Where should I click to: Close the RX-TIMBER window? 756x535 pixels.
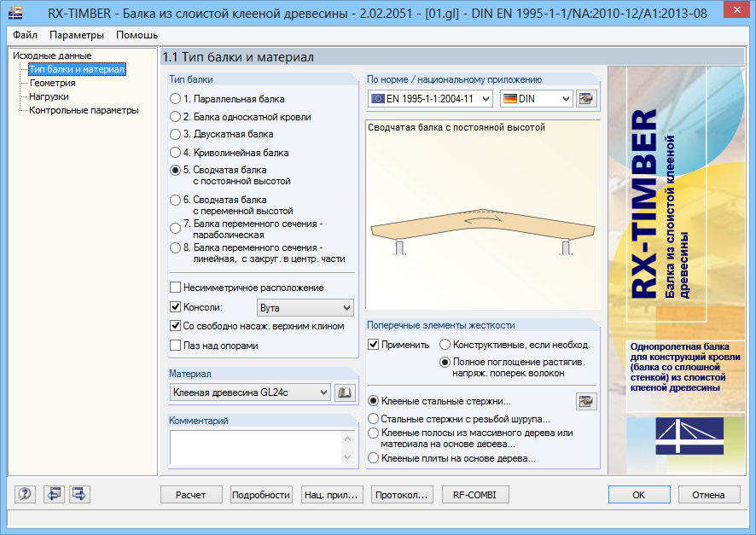pos(736,10)
